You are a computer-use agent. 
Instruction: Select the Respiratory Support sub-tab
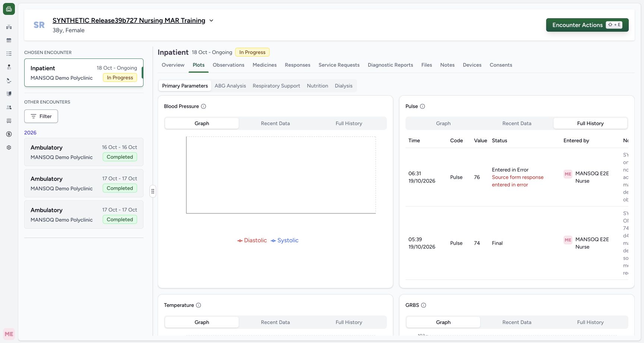coord(276,86)
